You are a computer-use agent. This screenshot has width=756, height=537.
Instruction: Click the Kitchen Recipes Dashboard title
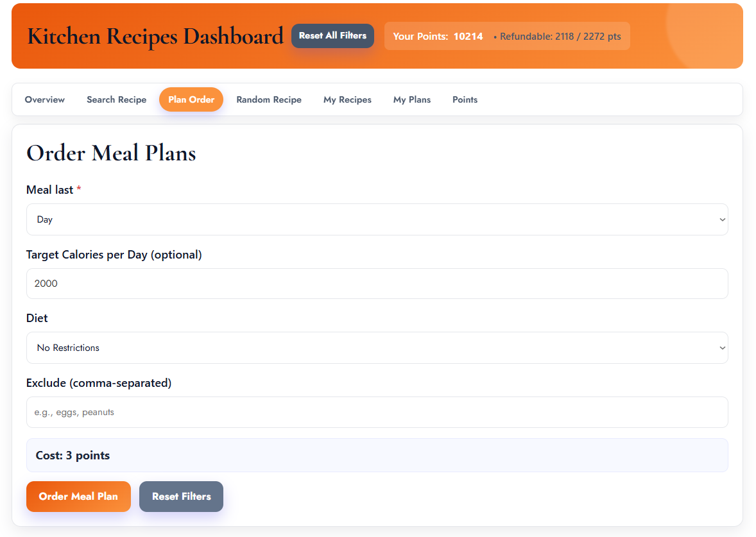pos(154,36)
